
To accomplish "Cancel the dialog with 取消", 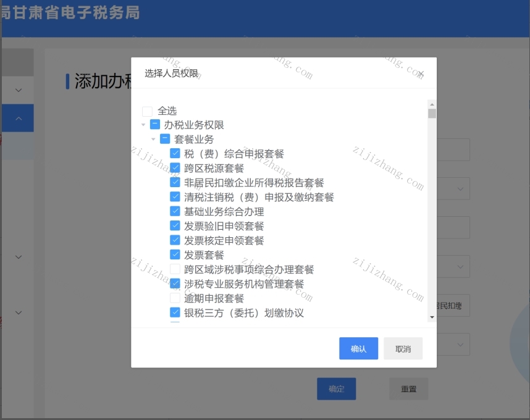I will pyautogui.click(x=403, y=348).
